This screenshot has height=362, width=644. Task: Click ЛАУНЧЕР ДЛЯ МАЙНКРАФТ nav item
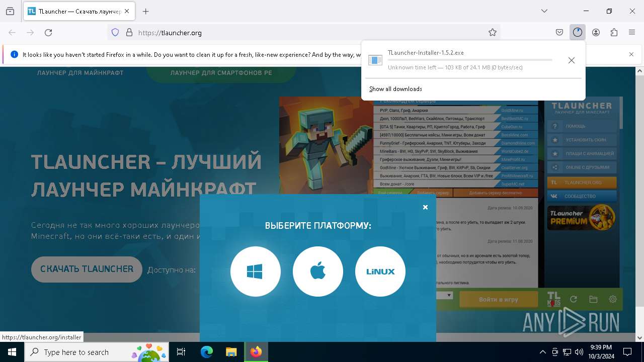(x=80, y=73)
